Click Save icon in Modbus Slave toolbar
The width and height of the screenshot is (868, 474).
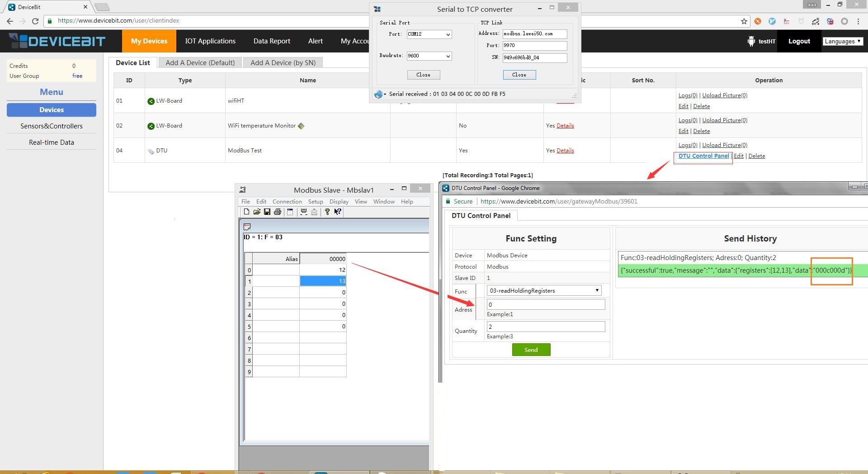point(267,212)
